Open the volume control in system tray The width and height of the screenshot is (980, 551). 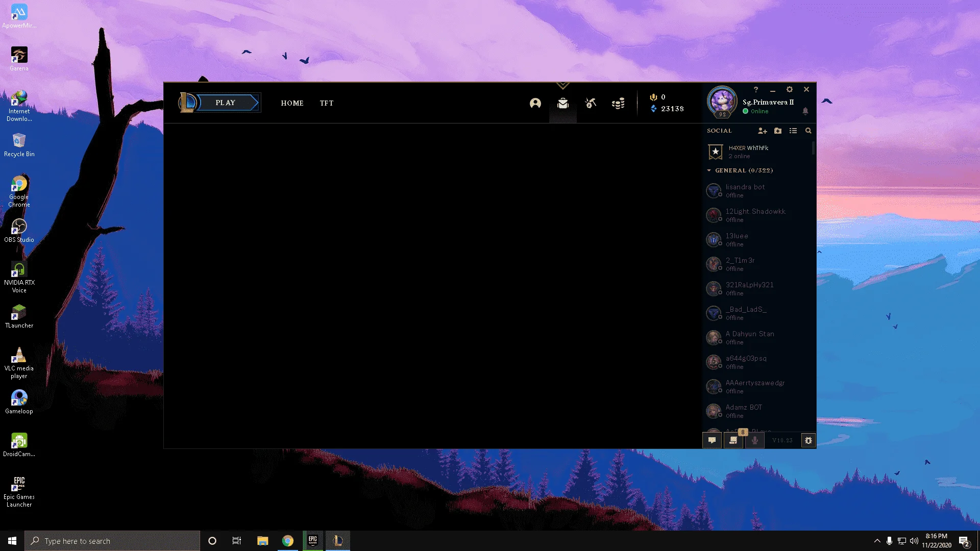point(914,541)
